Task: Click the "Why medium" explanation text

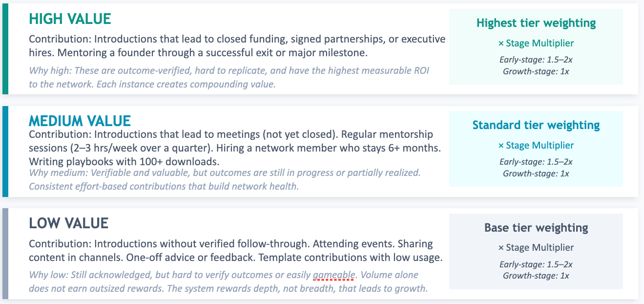Action: (x=225, y=179)
